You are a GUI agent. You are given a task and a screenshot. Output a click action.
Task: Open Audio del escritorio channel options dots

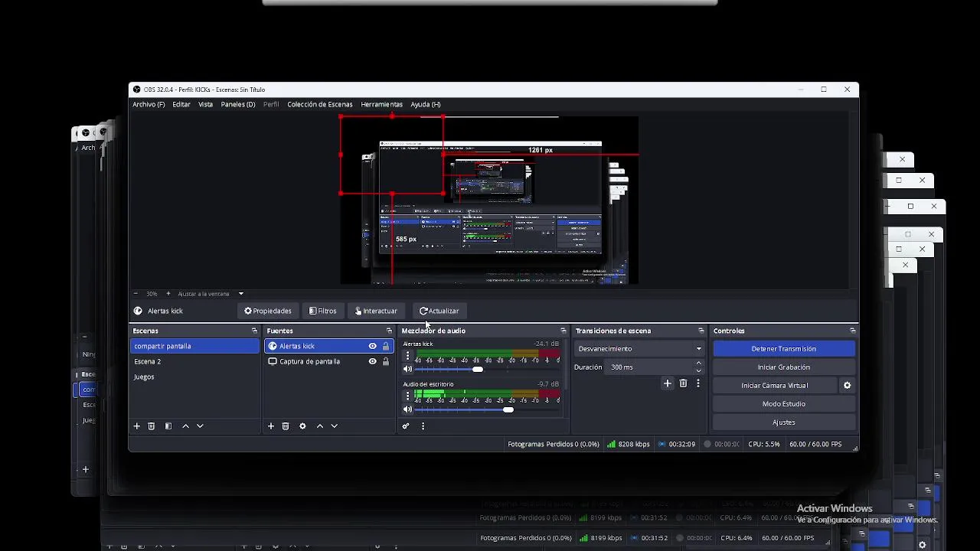click(407, 396)
